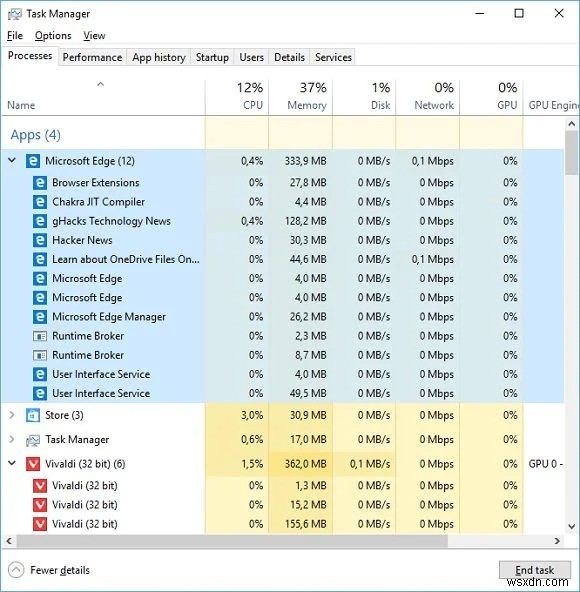Click the End task button

pos(534,570)
